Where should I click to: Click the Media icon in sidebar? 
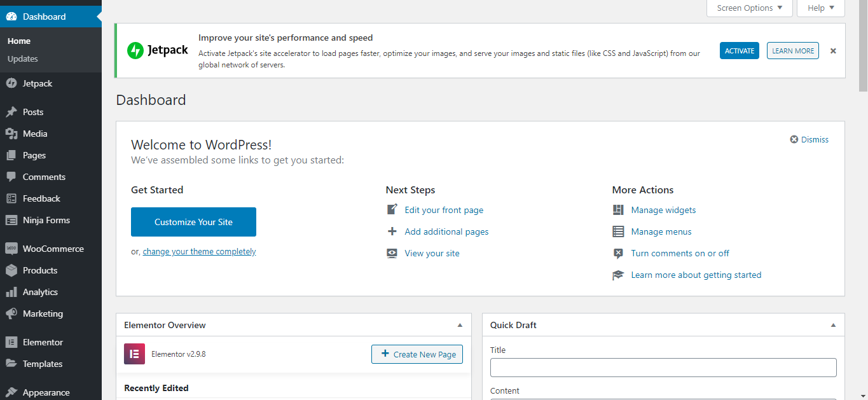point(11,134)
